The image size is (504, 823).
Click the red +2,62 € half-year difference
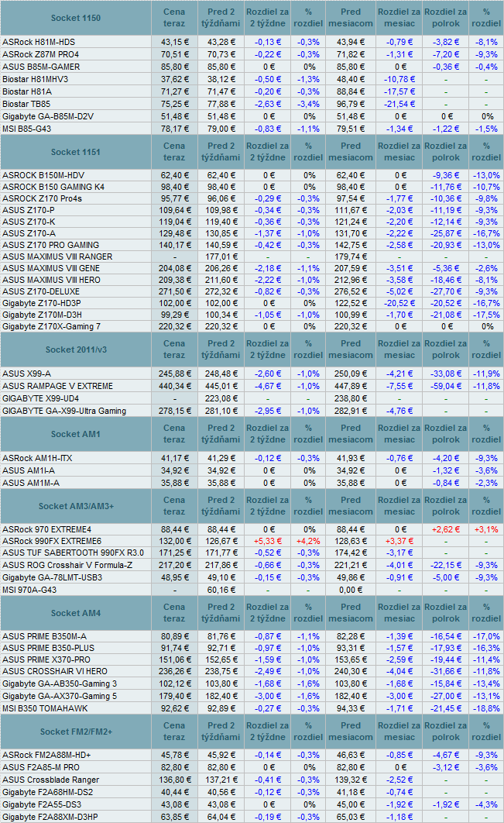pyautogui.click(x=446, y=529)
